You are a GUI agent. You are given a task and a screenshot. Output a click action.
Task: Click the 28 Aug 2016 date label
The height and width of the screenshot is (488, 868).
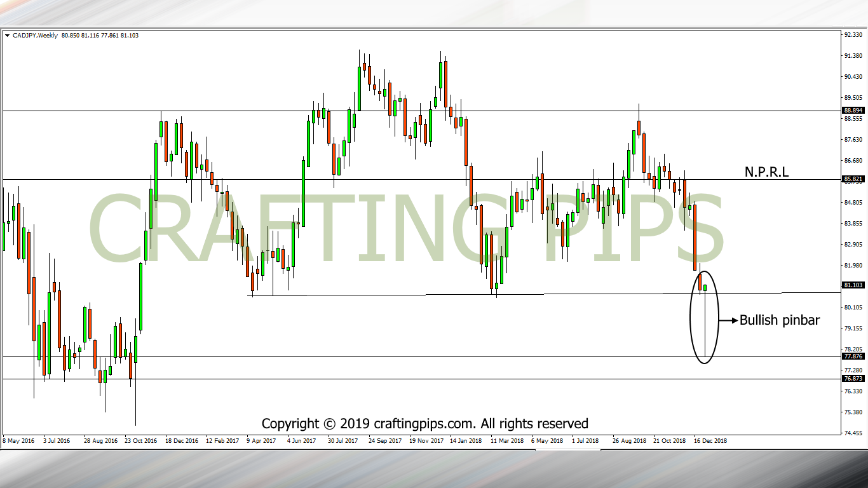pos(99,440)
